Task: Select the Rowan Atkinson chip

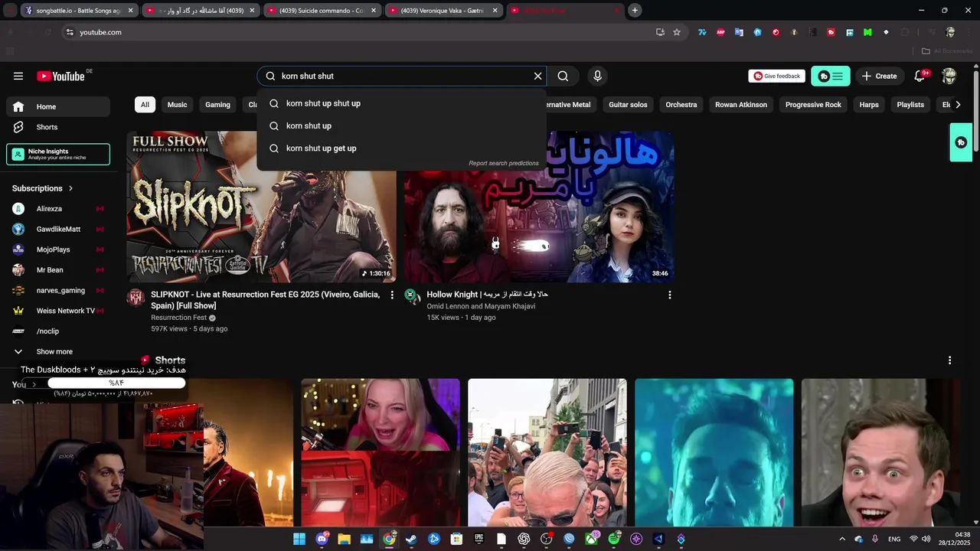Action: (x=740, y=105)
